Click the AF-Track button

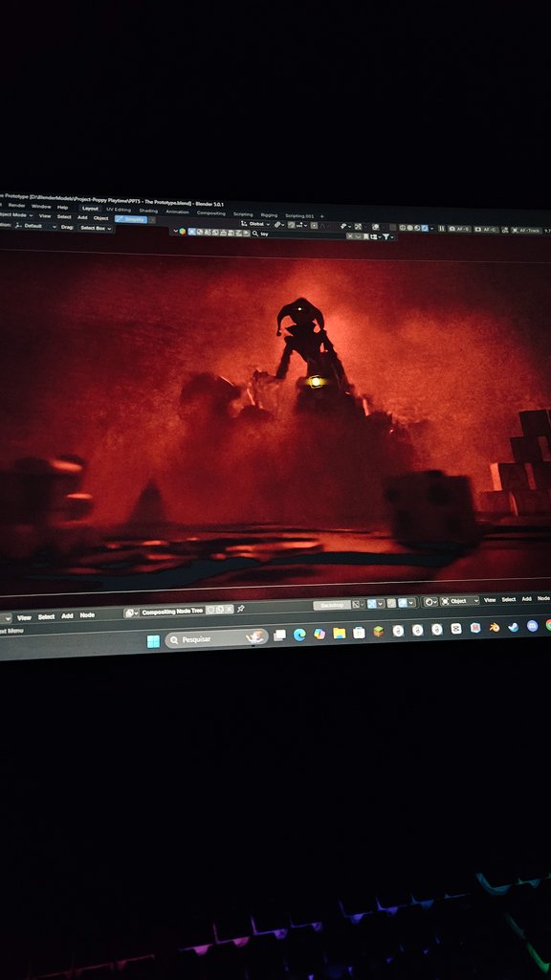(x=526, y=231)
